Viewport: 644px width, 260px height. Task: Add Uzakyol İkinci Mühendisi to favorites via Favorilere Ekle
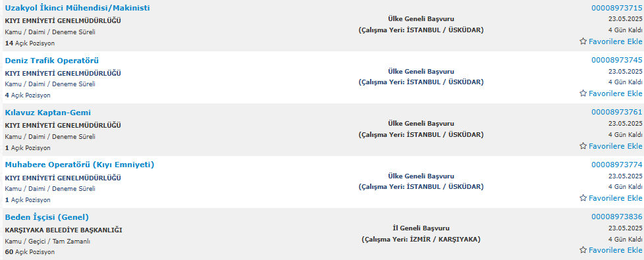point(616,41)
